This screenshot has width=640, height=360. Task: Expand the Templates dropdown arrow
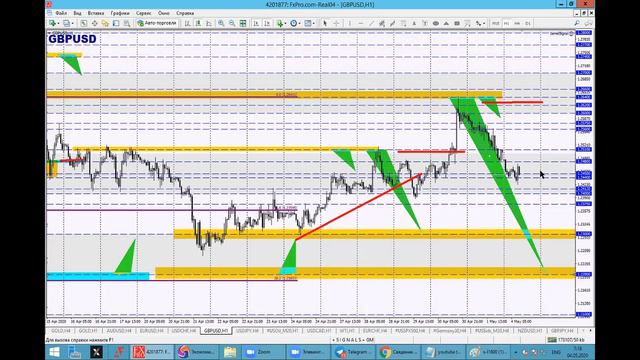(x=313, y=23)
